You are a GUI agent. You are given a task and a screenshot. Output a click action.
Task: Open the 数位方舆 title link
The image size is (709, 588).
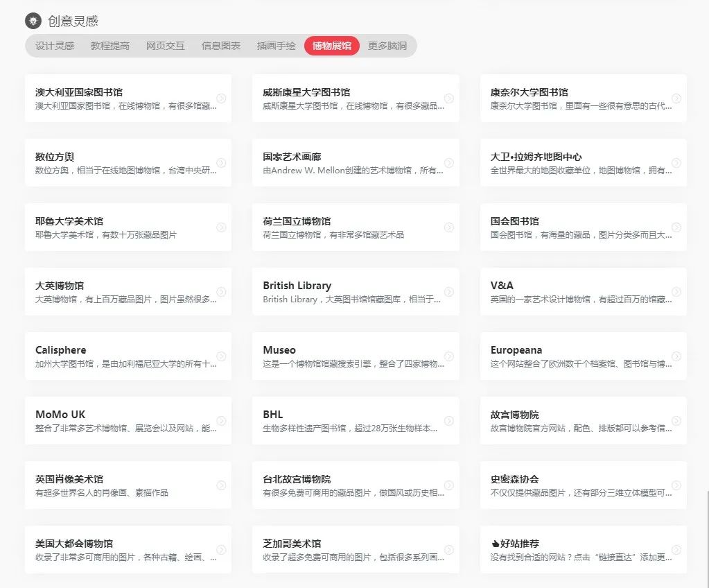(x=55, y=157)
